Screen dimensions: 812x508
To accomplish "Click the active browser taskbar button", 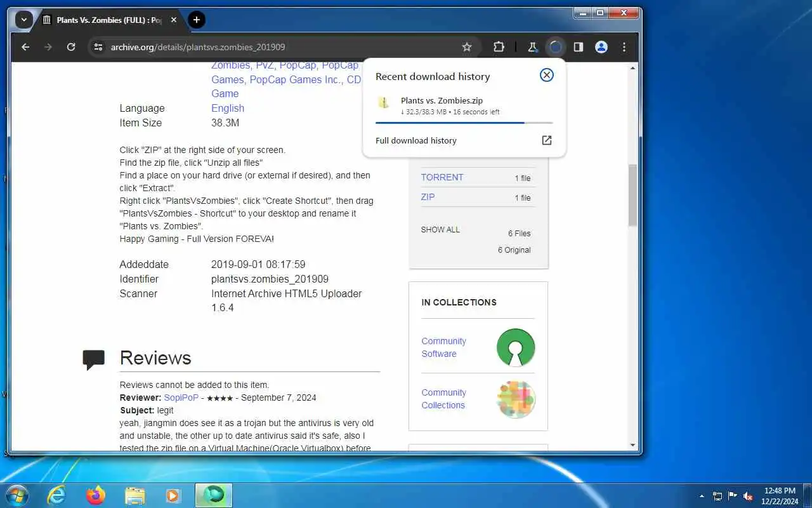I will pos(213,495).
